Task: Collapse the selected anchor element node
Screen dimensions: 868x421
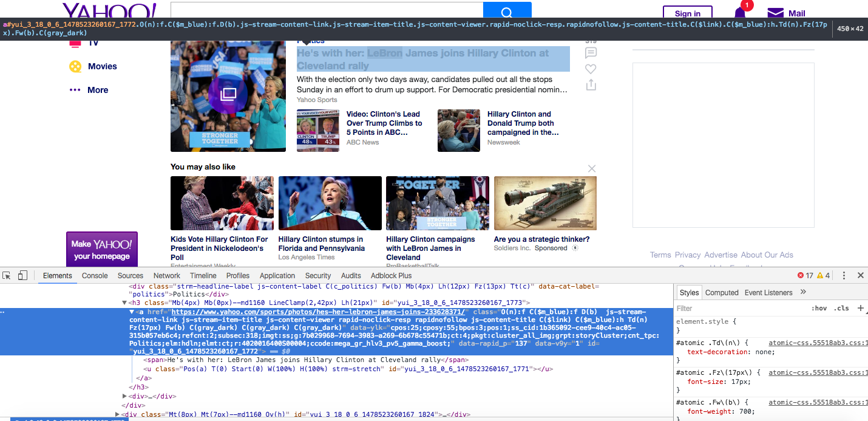Action: pos(132,312)
